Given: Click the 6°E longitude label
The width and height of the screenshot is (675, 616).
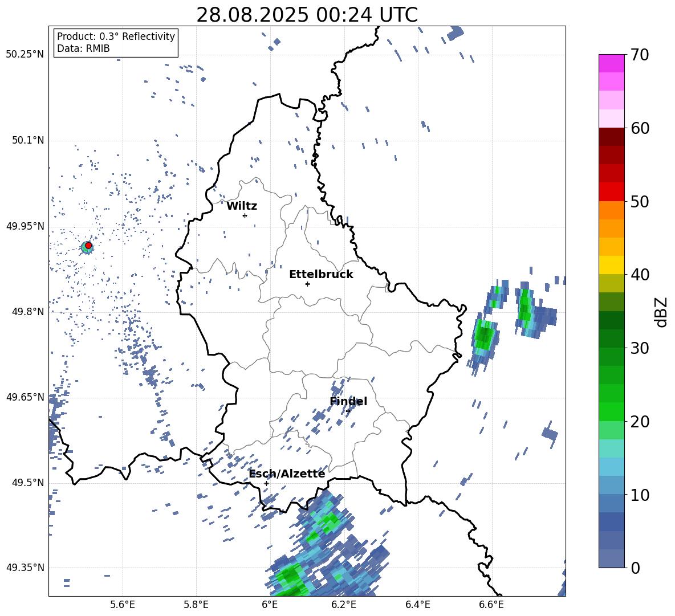Looking at the screenshot, I should (x=270, y=605).
